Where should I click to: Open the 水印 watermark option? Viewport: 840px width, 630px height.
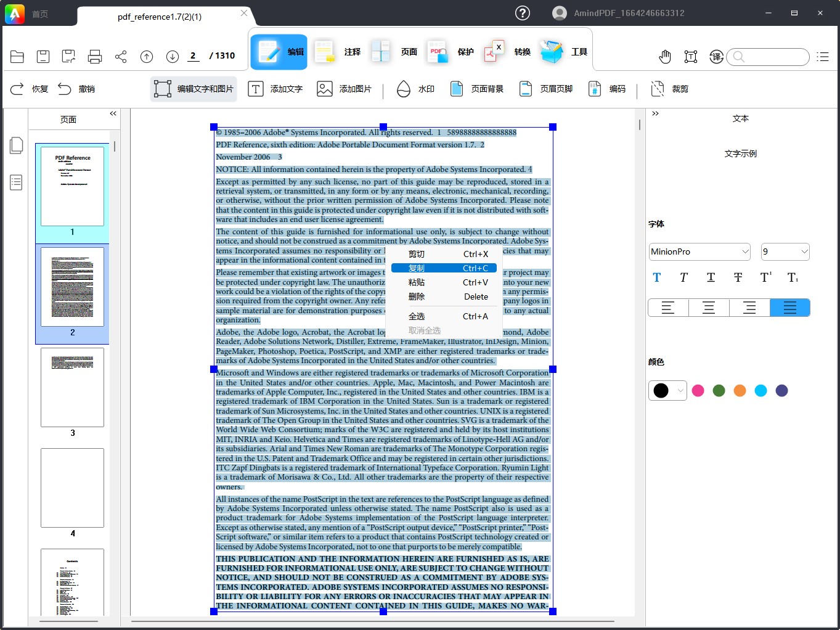coord(415,89)
